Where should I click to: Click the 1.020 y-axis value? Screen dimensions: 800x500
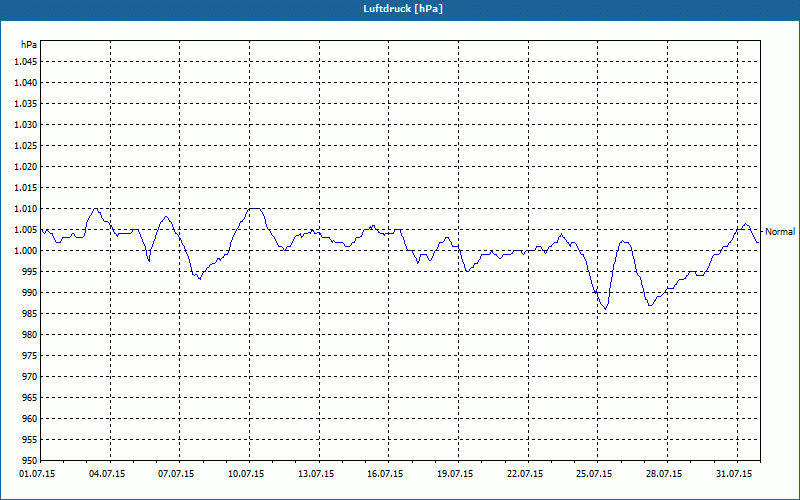pos(26,167)
